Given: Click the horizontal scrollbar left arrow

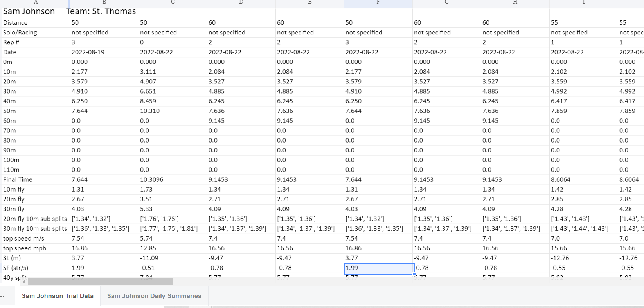Looking at the screenshot, I should click(x=24, y=282).
